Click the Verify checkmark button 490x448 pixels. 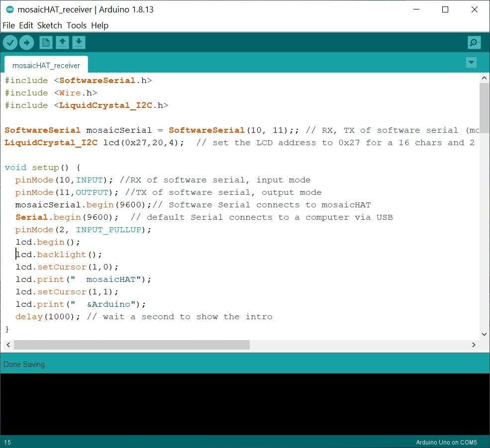tap(10, 42)
